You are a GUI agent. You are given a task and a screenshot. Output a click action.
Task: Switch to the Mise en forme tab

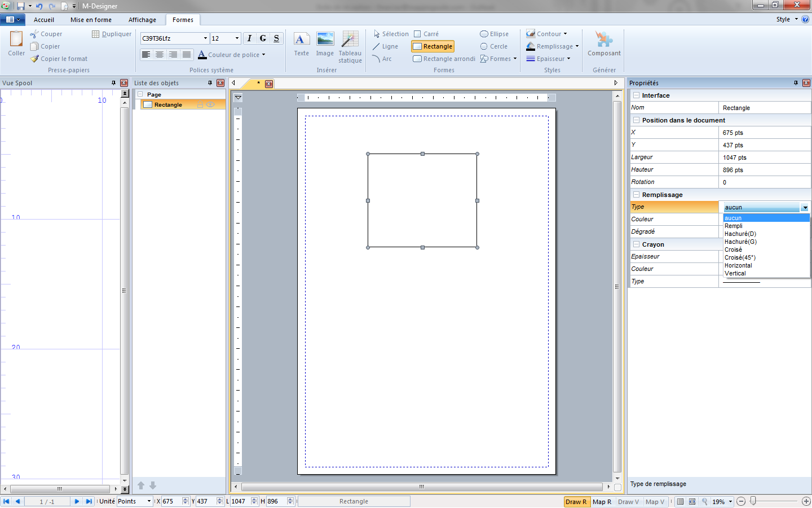point(91,19)
